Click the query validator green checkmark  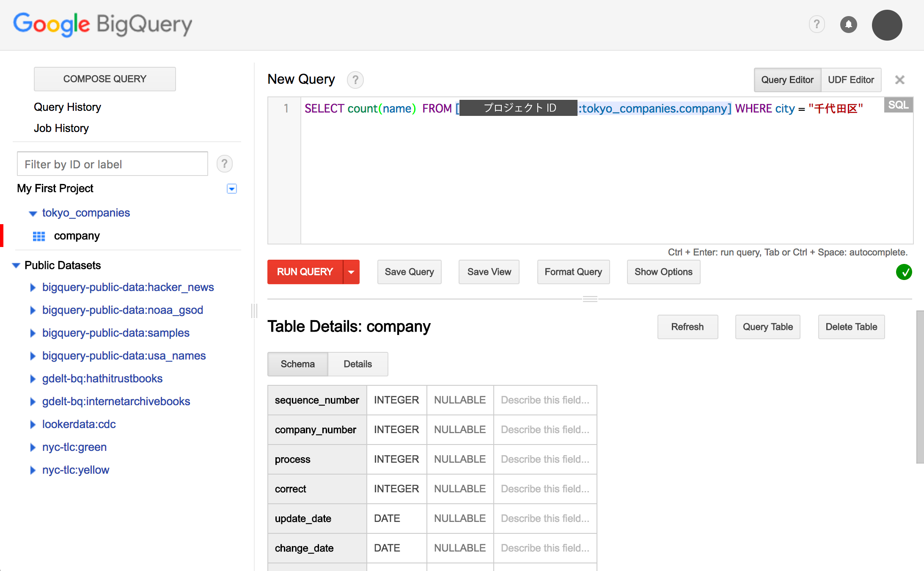click(x=904, y=272)
